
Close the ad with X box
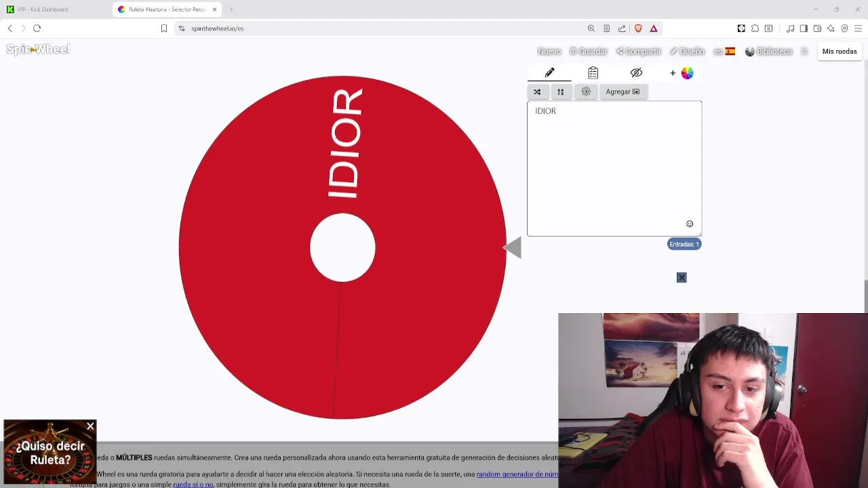[x=682, y=277]
